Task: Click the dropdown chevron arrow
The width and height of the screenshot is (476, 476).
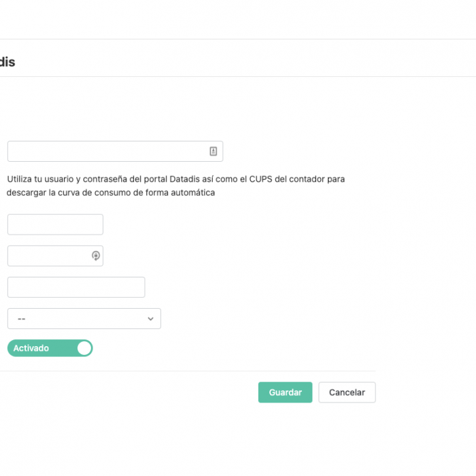Action: (150, 319)
